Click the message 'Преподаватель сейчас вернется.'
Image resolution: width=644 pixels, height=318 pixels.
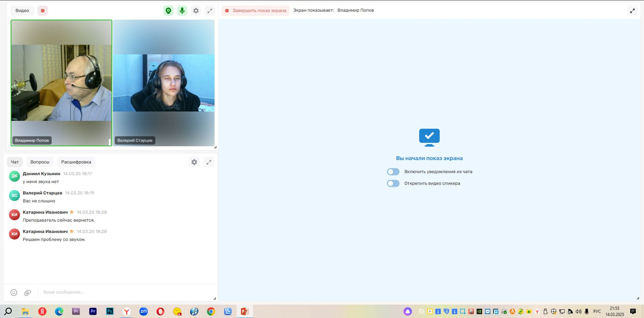pyautogui.click(x=59, y=220)
